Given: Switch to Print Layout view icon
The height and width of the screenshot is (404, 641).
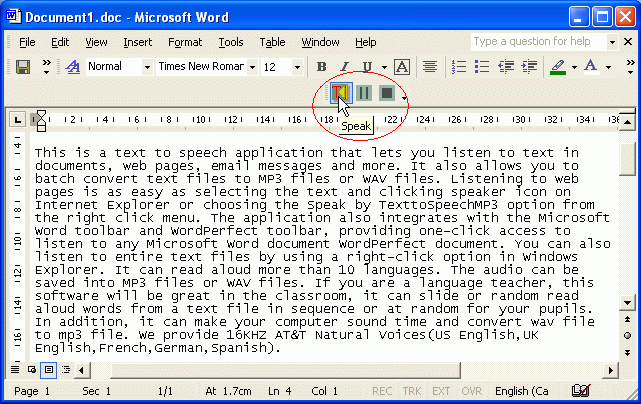Looking at the screenshot, I should click(x=49, y=370).
